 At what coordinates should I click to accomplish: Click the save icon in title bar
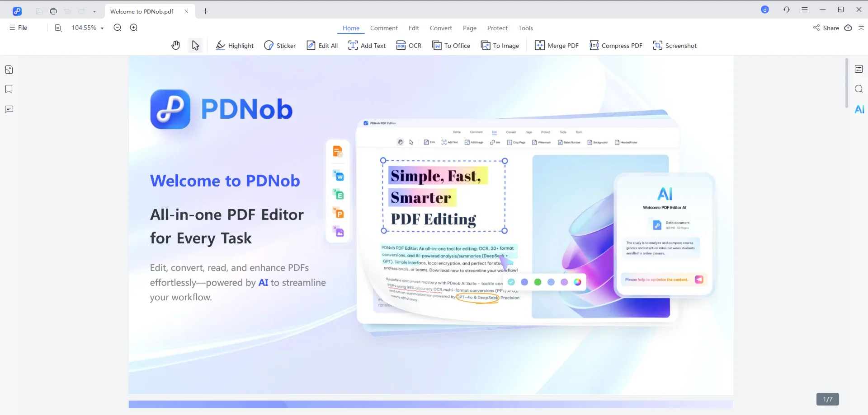tap(39, 11)
